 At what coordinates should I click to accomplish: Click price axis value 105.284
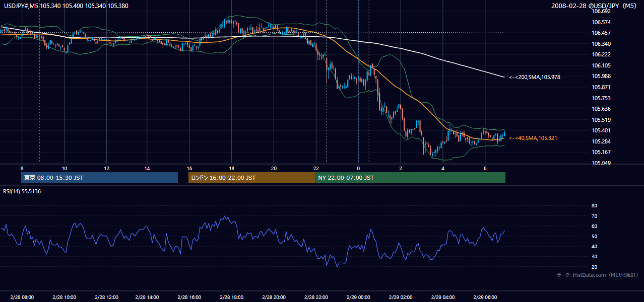(x=602, y=141)
